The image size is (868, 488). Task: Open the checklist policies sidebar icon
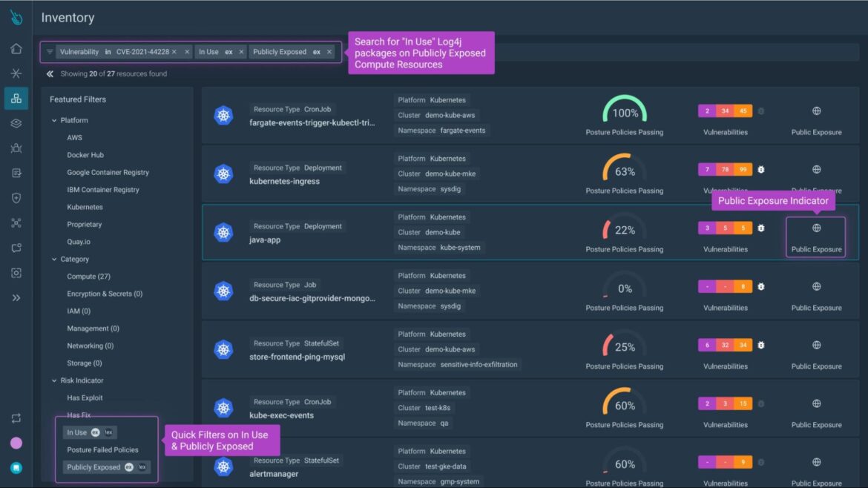click(16, 174)
